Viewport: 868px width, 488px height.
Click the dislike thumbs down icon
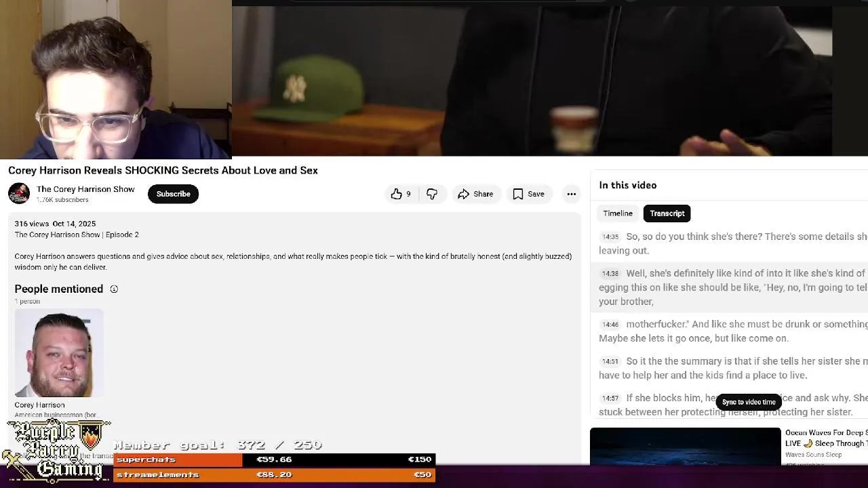coord(432,194)
